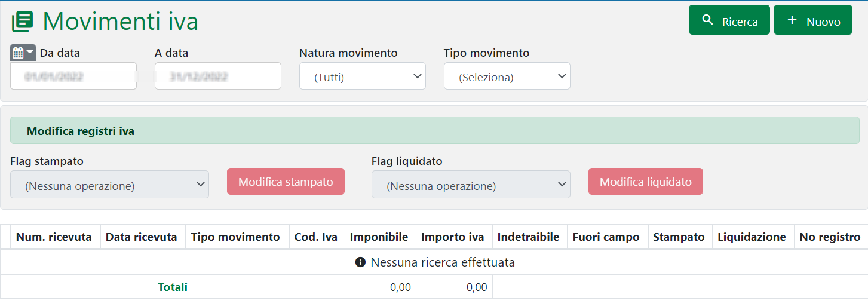
Task: Click the Modifica liquidato button
Action: (645, 182)
